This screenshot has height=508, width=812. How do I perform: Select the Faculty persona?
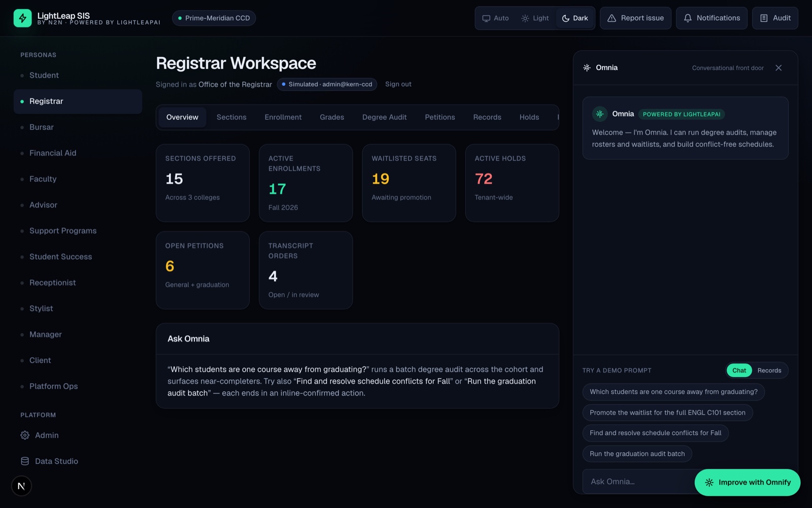click(x=78, y=179)
